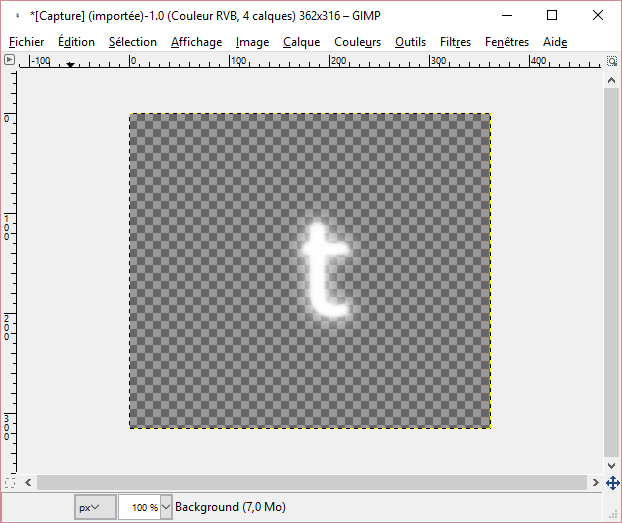Open the Outils menu
622x523 pixels.
click(410, 42)
